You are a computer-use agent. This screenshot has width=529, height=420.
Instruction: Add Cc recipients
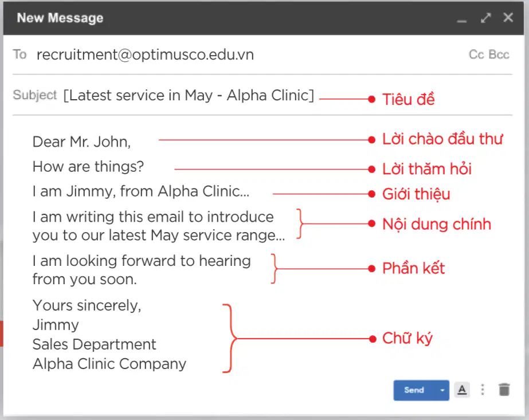pos(476,54)
